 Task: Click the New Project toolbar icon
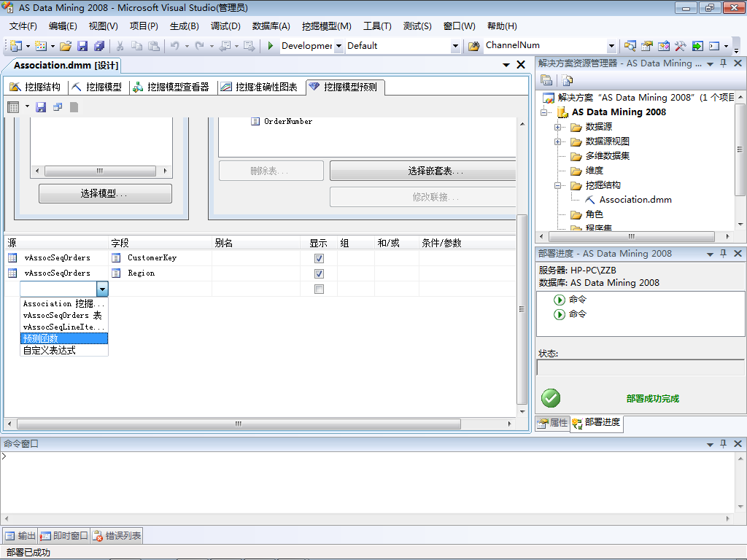(16, 46)
